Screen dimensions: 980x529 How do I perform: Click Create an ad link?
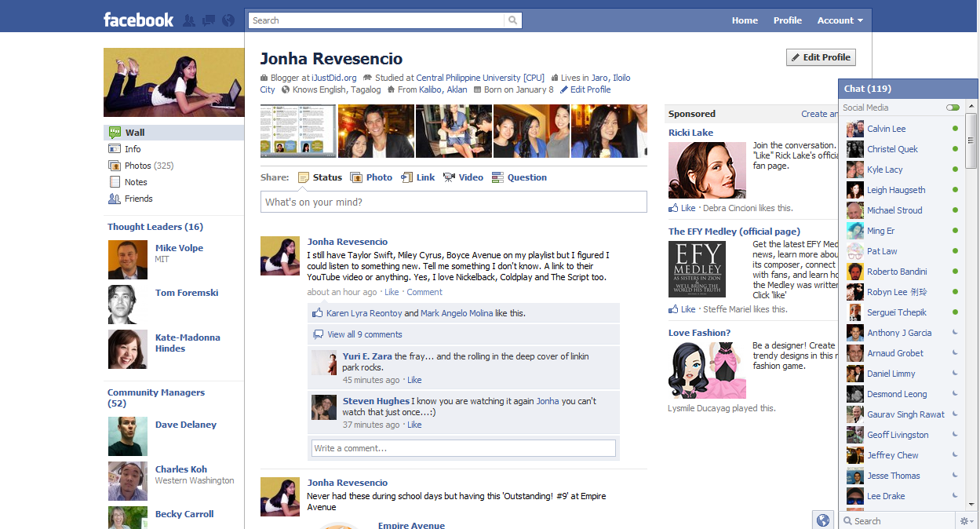tap(819, 114)
